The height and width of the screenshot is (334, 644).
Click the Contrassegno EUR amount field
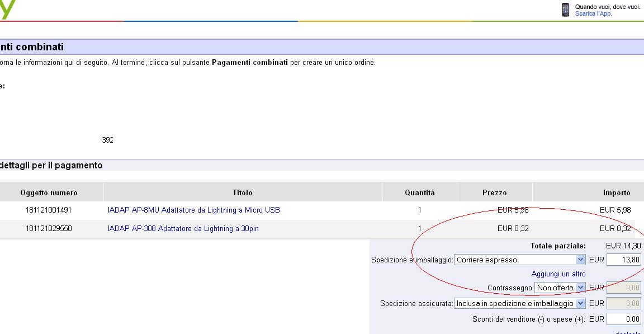[623, 288]
